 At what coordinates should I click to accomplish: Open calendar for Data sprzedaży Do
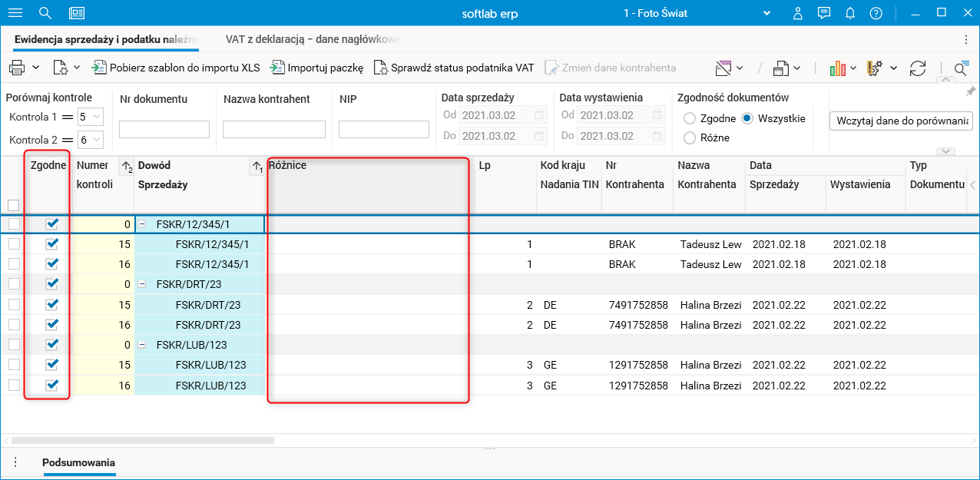tap(539, 135)
